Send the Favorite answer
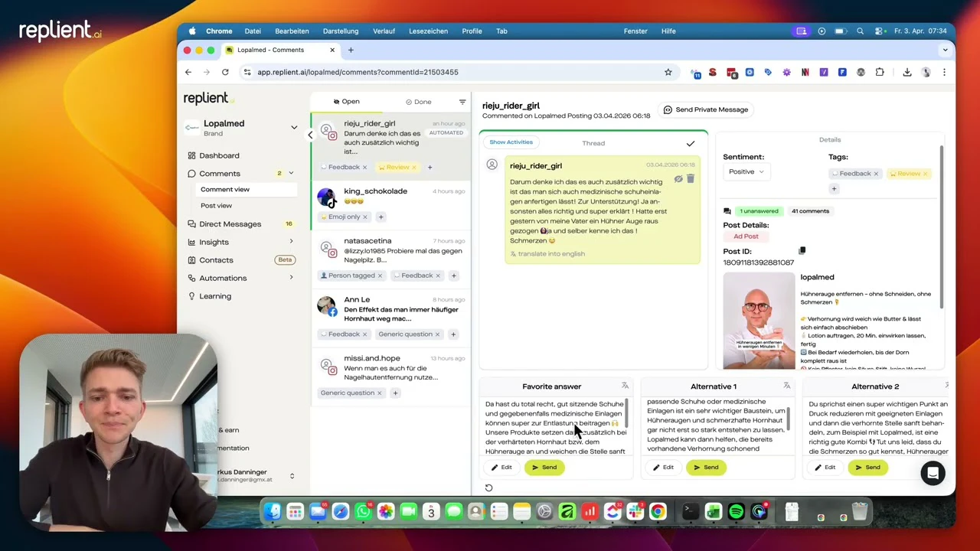 point(544,467)
